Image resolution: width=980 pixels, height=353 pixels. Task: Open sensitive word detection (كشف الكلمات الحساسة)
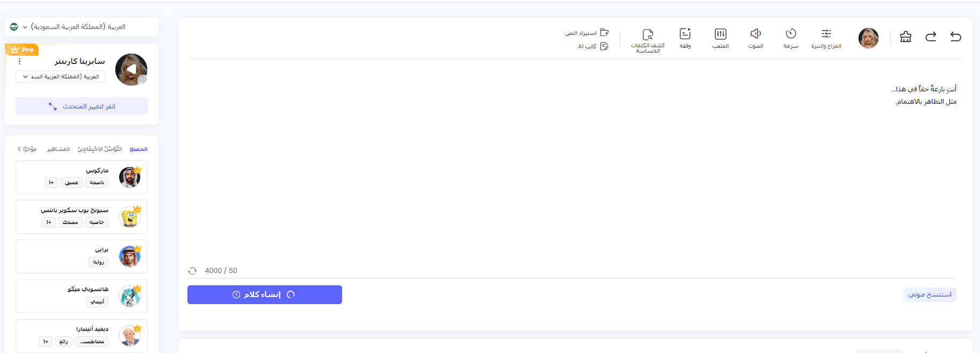coord(648,40)
